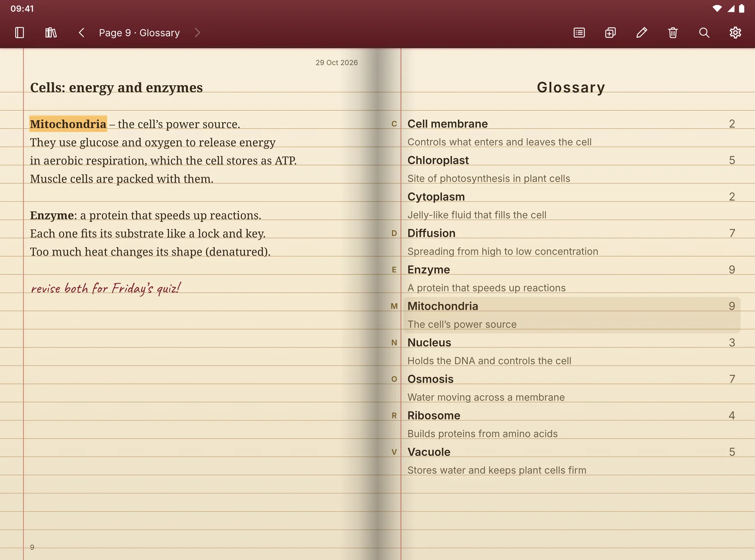Viewport: 755px width, 560px height.
Task: Go to the next page arrow
Action: [197, 33]
